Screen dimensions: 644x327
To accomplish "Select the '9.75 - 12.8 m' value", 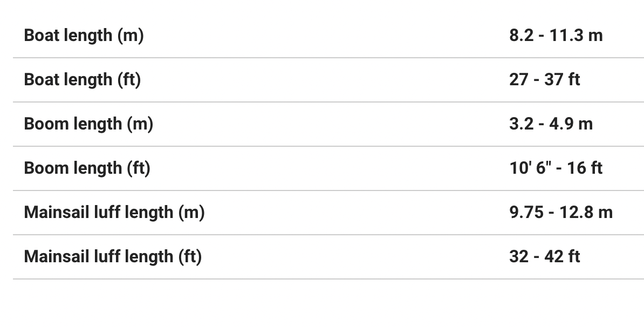I will point(560,213).
